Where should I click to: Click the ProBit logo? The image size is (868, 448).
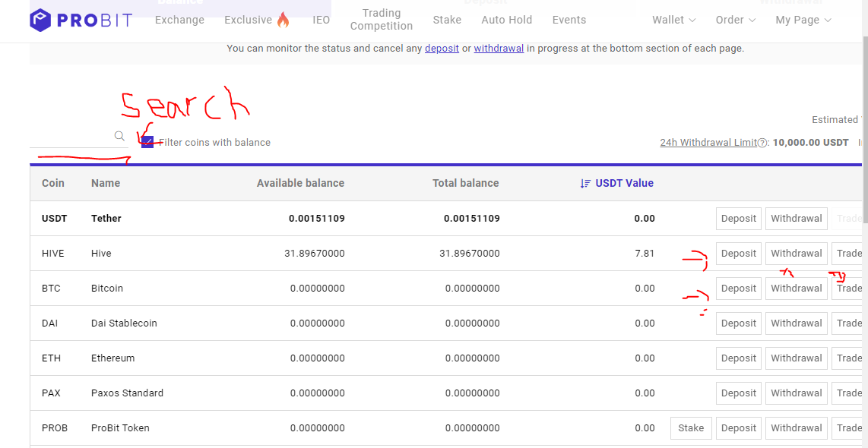point(81,20)
